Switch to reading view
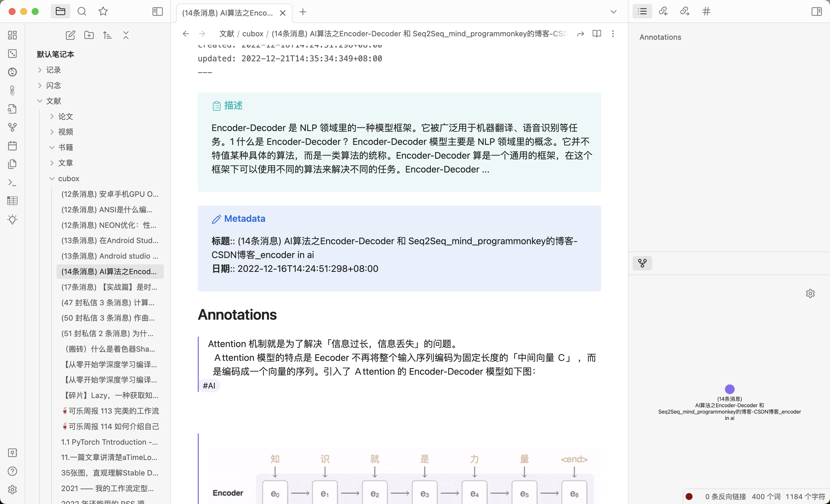 tap(597, 34)
